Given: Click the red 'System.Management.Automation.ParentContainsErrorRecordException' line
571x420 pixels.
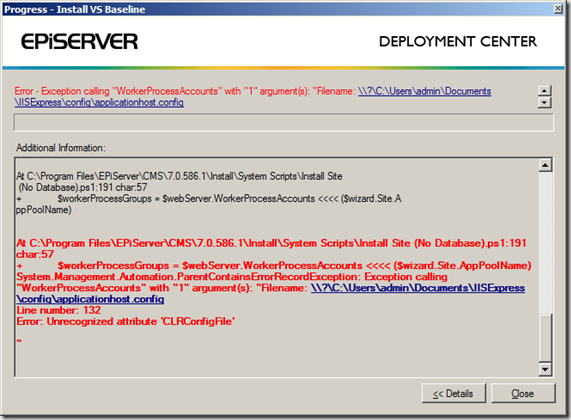Looking at the screenshot, I should click(232, 277).
